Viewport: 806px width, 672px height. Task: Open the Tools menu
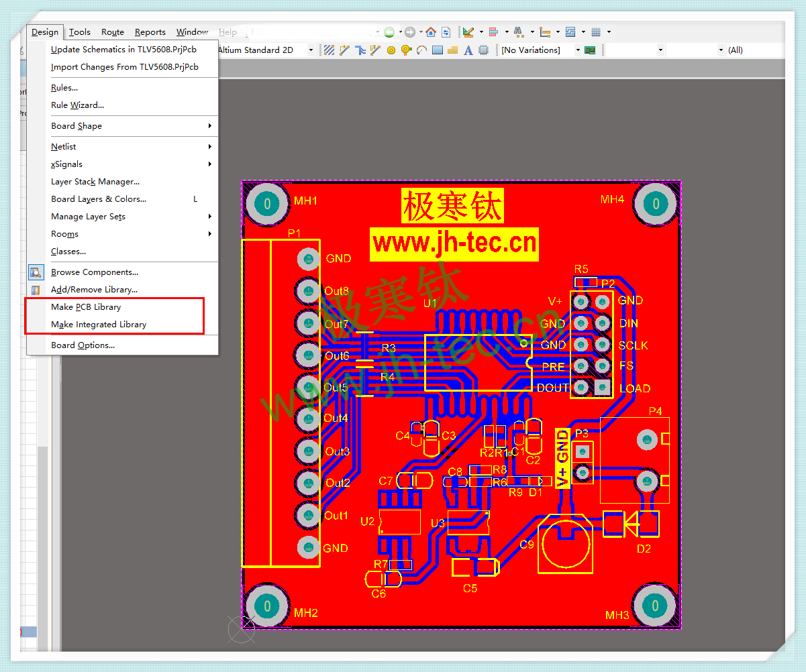click(x=80, y=32)
